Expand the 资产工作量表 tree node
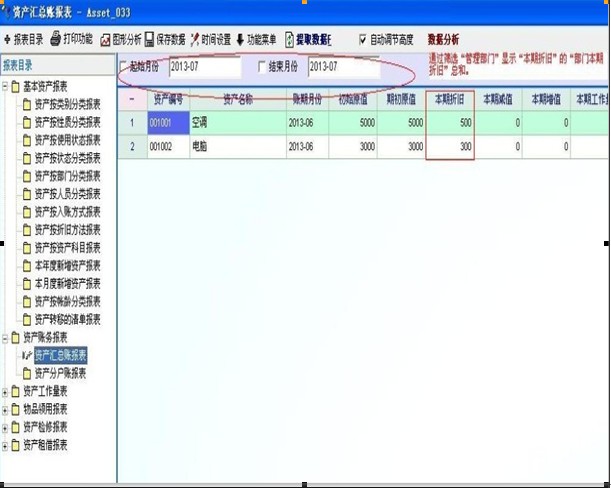The height and width of the screenshot is (490, 611). 6,391
